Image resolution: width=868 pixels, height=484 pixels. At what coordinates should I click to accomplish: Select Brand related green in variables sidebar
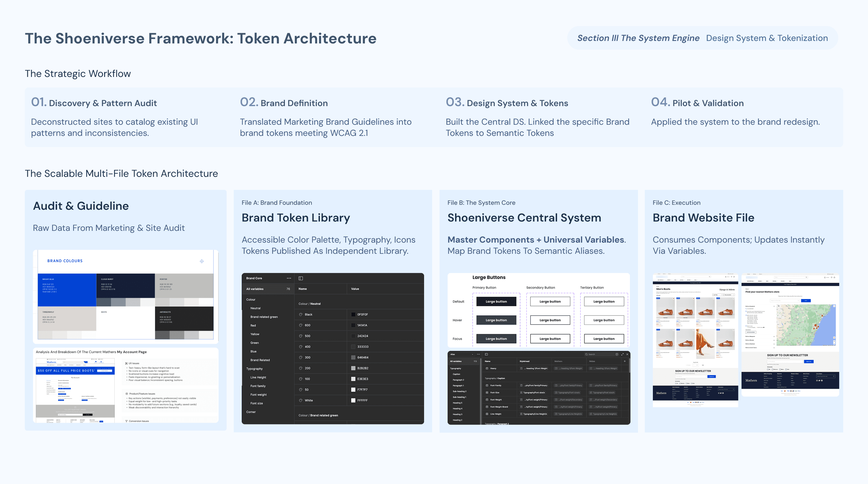tap(264, 317)
